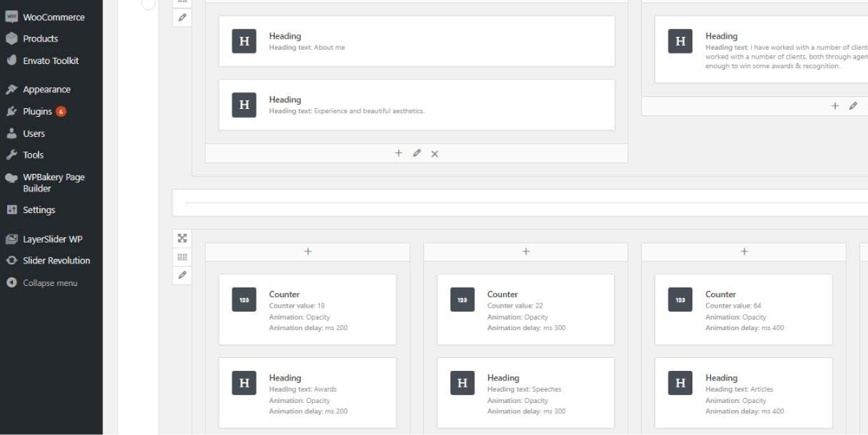Edit the counters row with pencil icon

[182, 275]
